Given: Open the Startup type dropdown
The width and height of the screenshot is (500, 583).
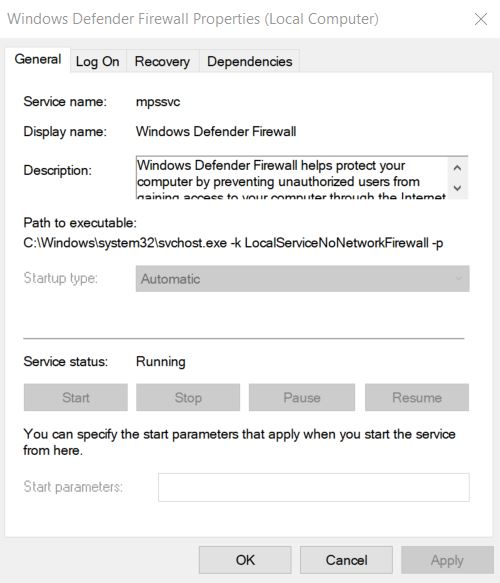Looking at the screenshot, I should point(302,278).
